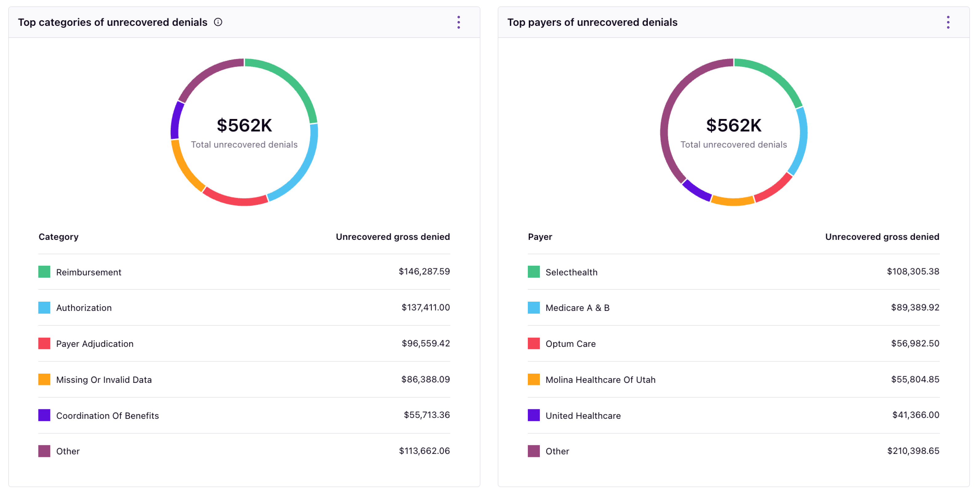Click the $41,366.00 United Healthcare amount
The height and width of the screenshot is (500, 980).
[916, 415]
